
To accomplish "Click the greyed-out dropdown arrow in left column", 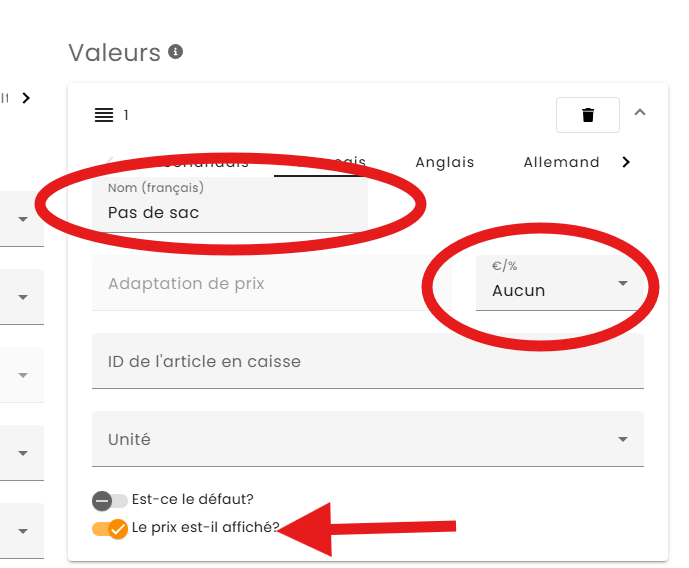I will (22, 374).
